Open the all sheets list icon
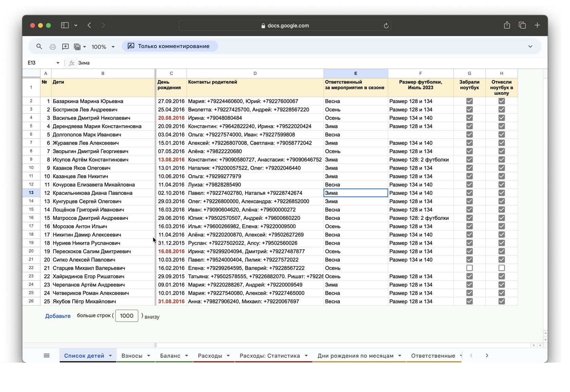570x392 pixels. click(x=46, y=355)
